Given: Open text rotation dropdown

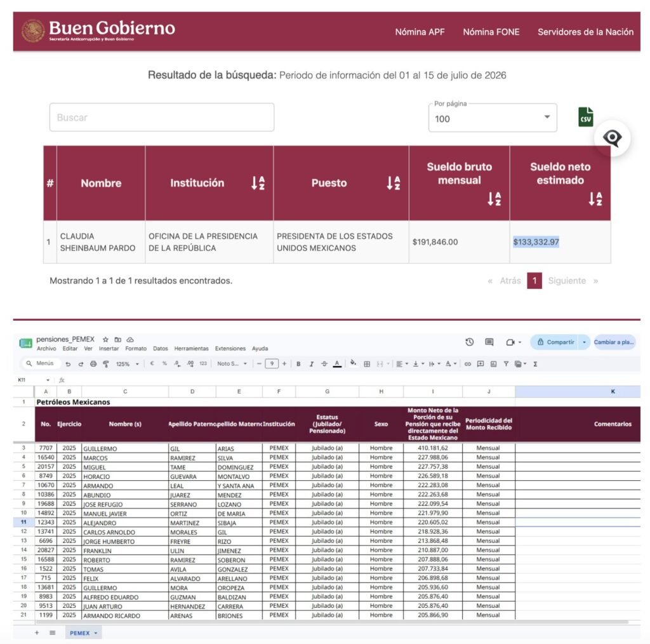Looking at the screenshot, I should [451, 364].
